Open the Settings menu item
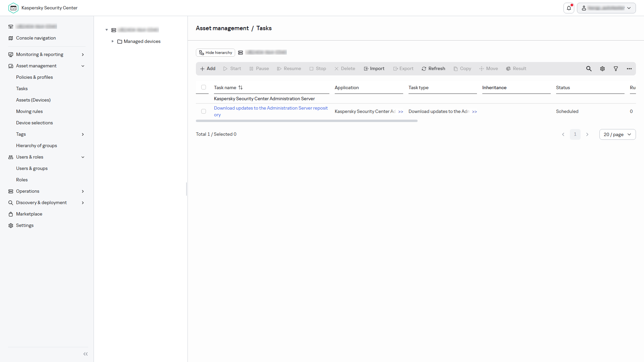The width and height of the screenshot is (644, 362). click(x=25, y=225)
